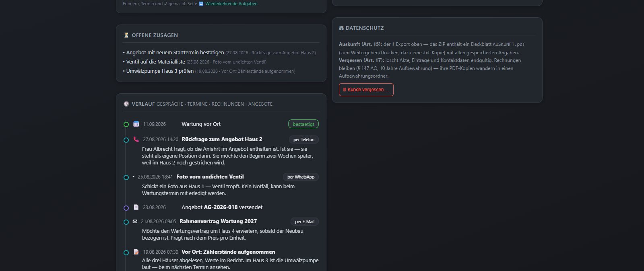Open 'Rückfrage zum Angebot Haus 2' title
The image size is (644, 271).
click(222, 139)
